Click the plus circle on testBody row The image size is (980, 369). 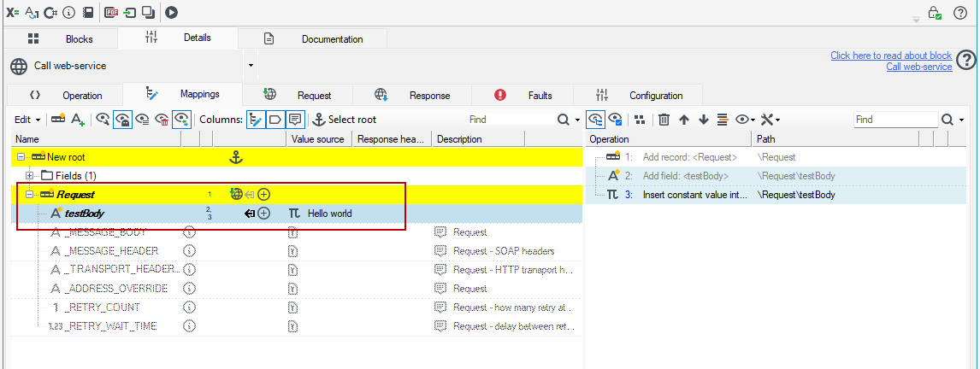click(263, 214)
